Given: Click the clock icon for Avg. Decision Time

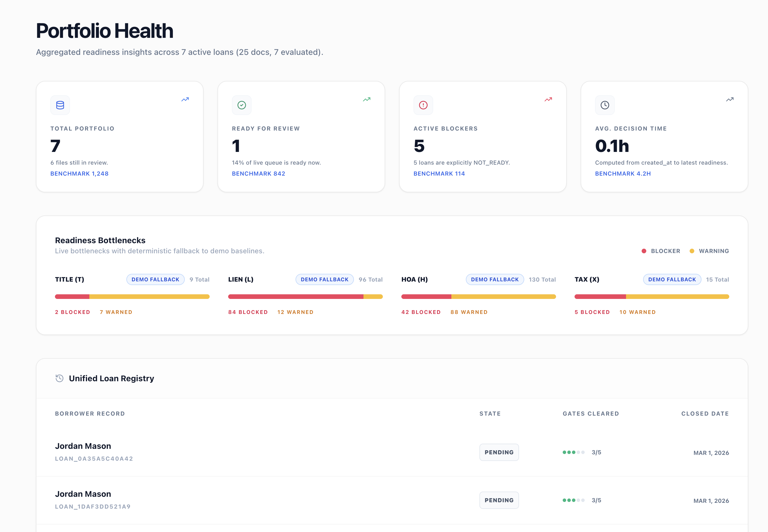Looking at the screenshot, I should click(x=605, y=105).
